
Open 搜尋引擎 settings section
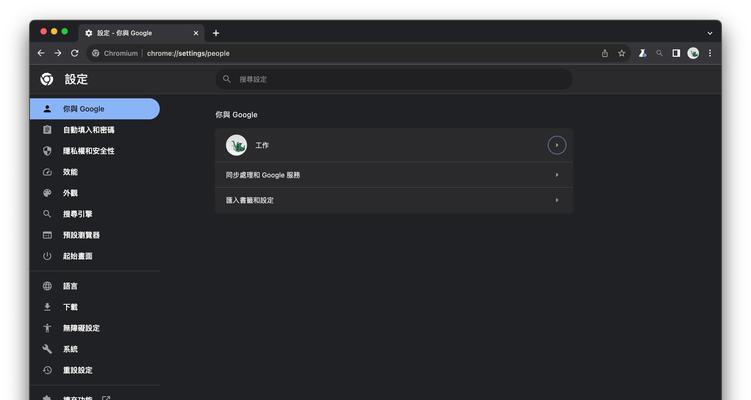pos(95,214)
